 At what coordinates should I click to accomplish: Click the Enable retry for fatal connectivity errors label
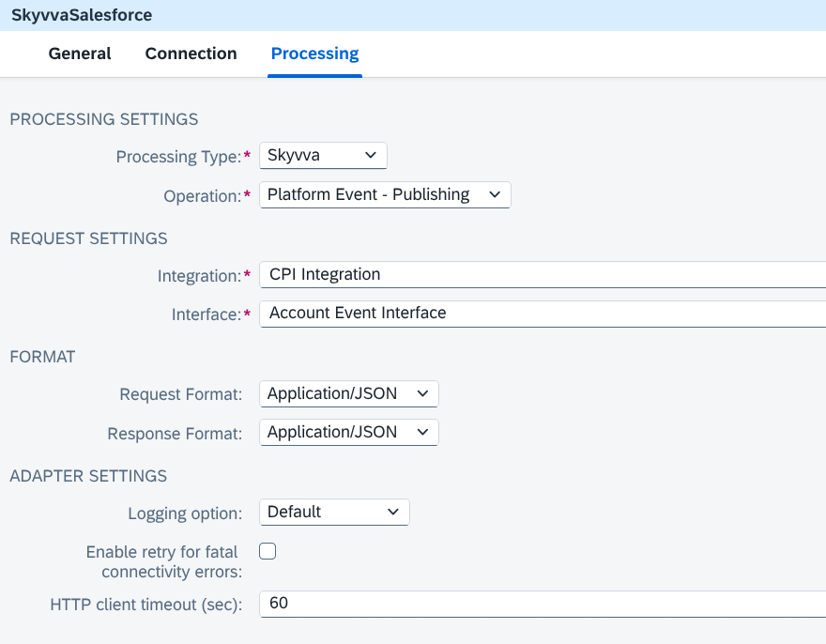(x=164, y=561)
